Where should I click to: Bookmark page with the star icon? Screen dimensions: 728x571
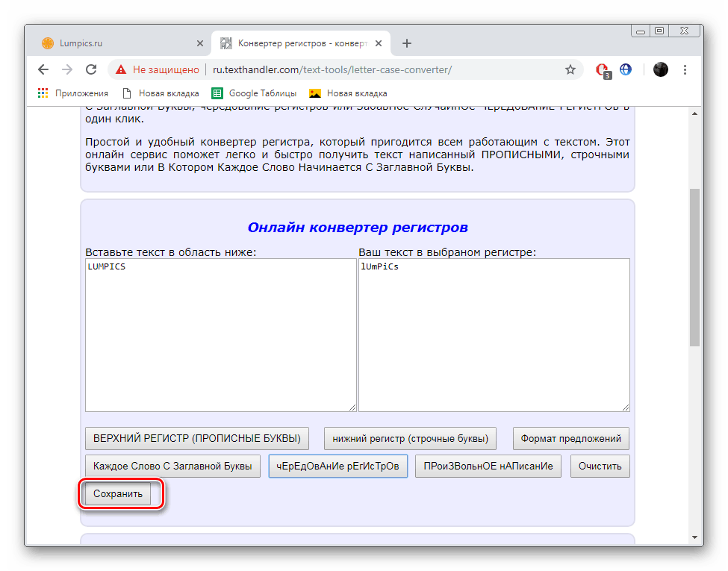coord(570,69)
